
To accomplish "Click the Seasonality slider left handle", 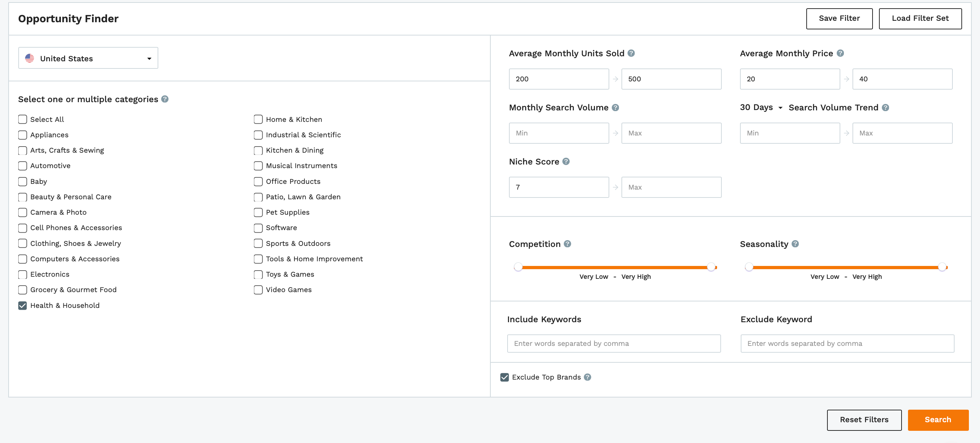I will click(x=749, y=267).
